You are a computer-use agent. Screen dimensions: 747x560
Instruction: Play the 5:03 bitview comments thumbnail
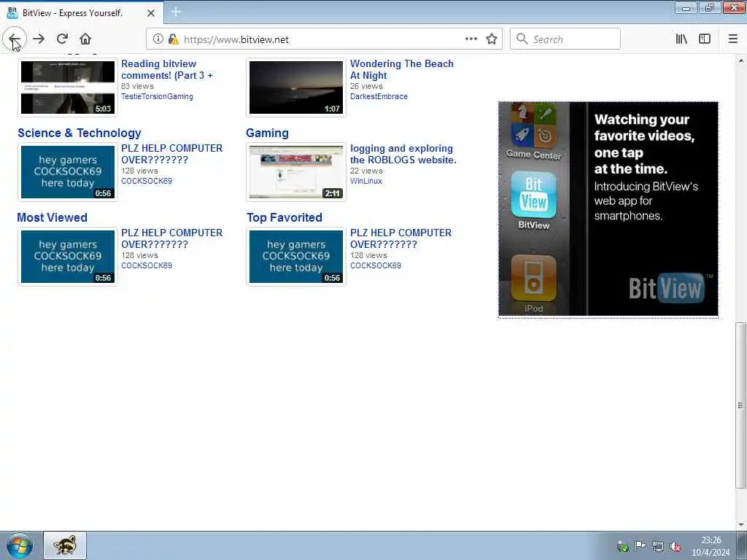pos(68,87)
